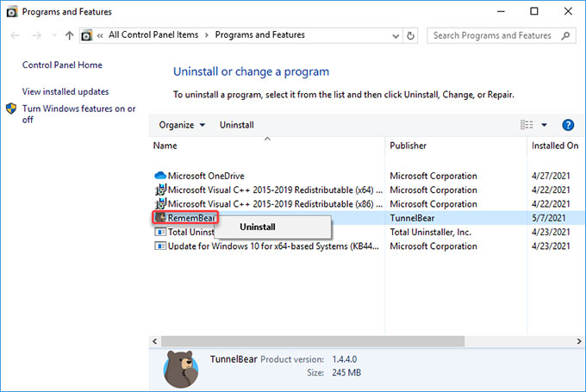Click the Forward navigation arrow
The height and width of the screenshot is (392, 586).
point(36,35)
